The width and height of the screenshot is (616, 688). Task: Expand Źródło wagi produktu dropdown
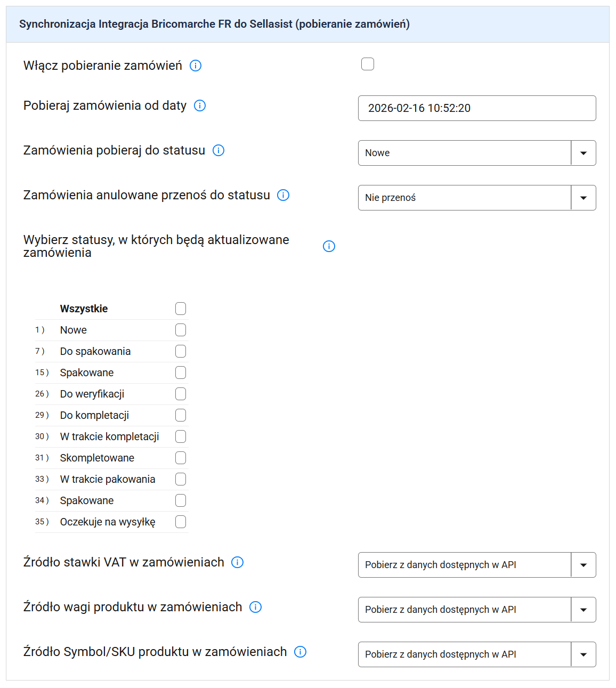pyautogui.click(x=476, y=610)
